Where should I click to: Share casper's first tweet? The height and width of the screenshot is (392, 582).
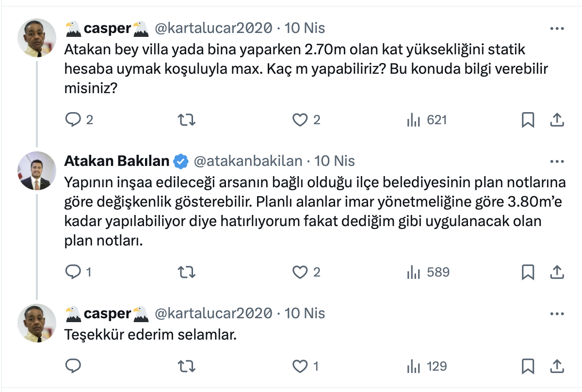coord(557,120)
